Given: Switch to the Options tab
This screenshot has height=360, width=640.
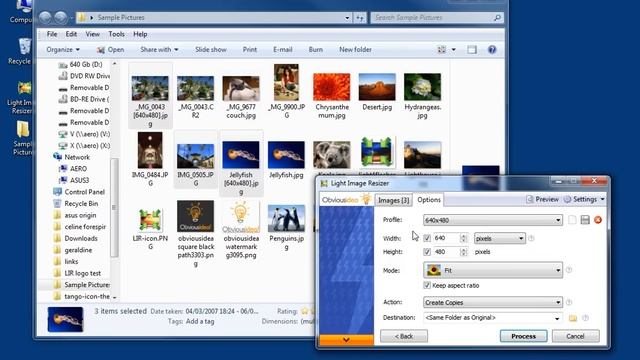Looking at the screenshot, I should 429,200.
